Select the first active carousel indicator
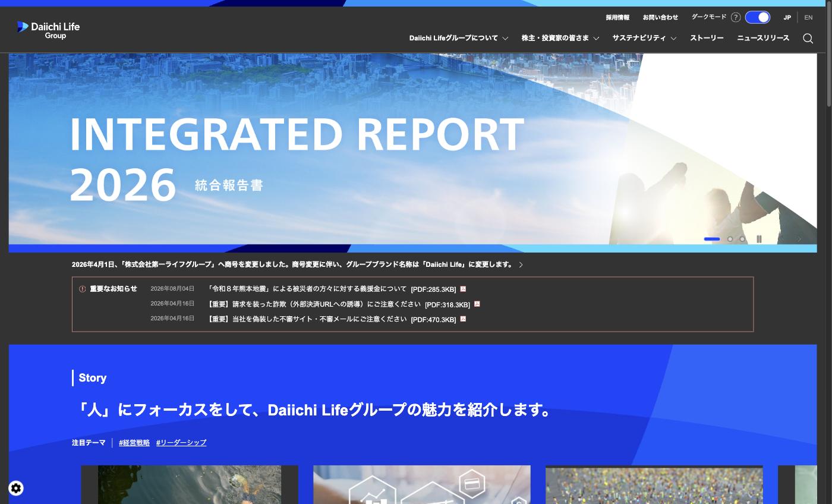 [x=712, y=239]
